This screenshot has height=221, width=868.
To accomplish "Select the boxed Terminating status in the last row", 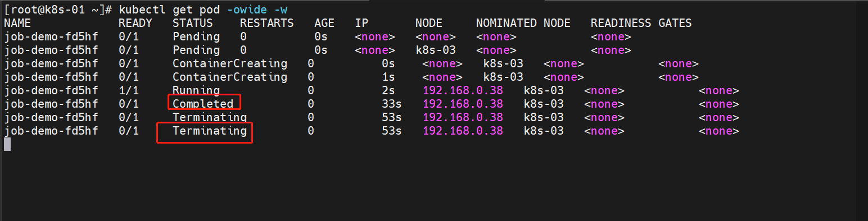I will click(210, 131).
